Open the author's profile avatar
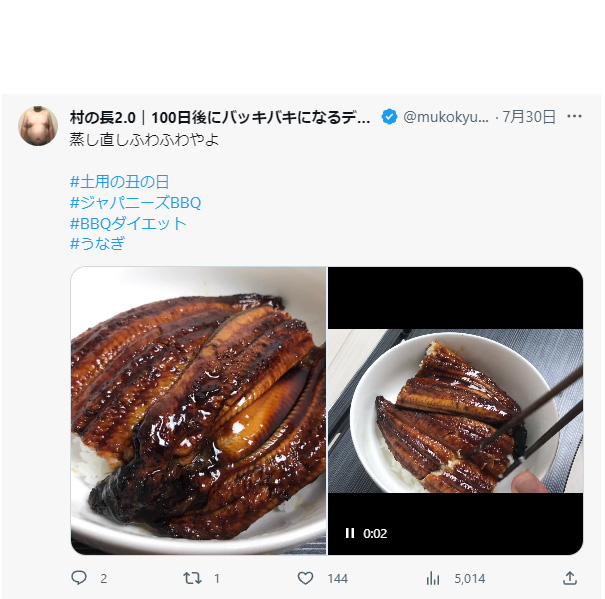 click(38, 126)
